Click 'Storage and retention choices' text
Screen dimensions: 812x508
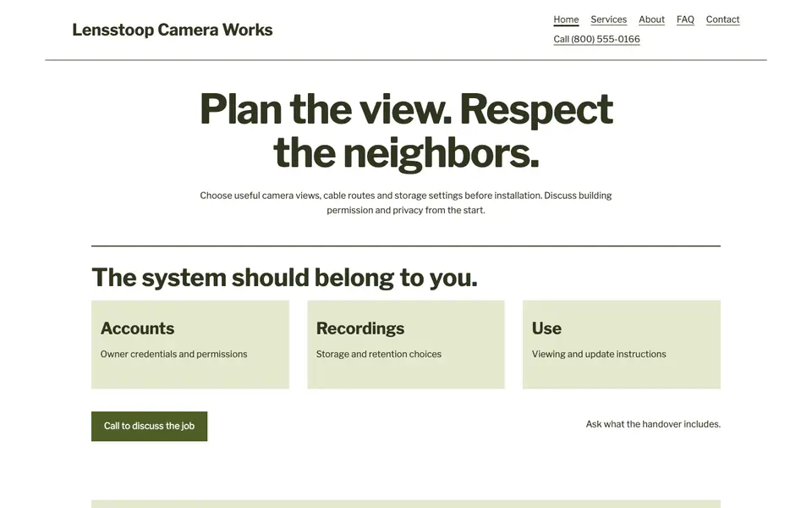(379, 354)
